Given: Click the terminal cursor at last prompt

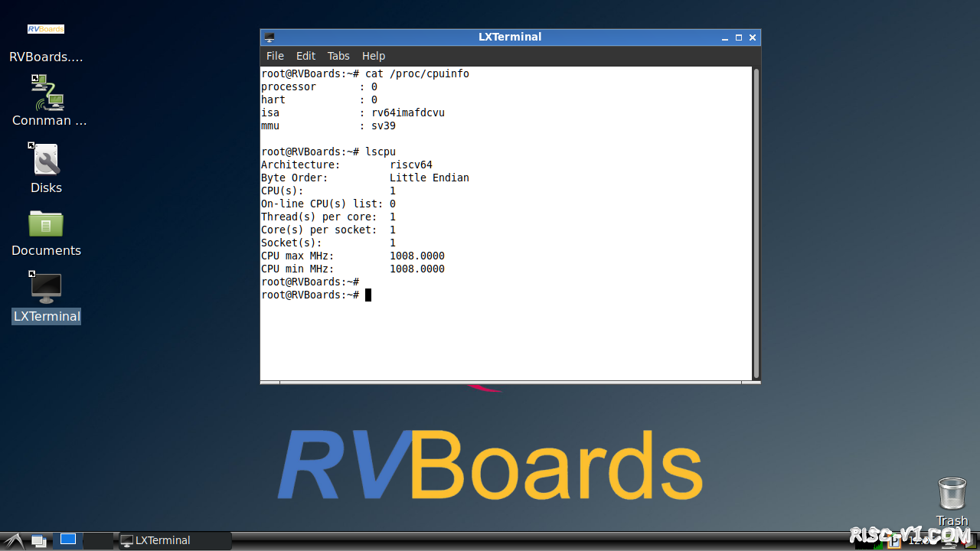Looking at the screenshot, I should click(368, 295).
